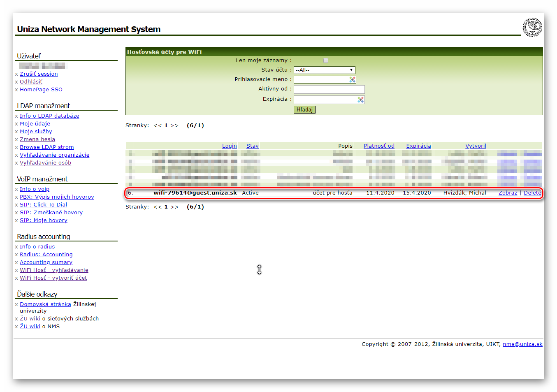This screenshot has height=392, width=557.
Task: Open Info o voip link
Action: pyautogui.click(x=35, y=189)
